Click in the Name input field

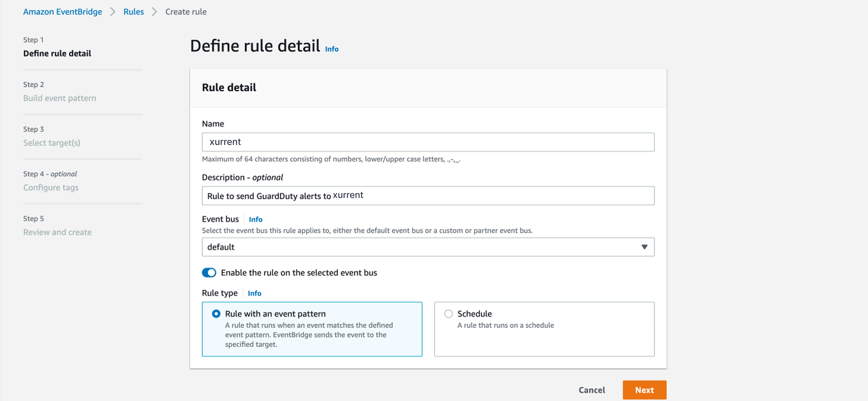pos(428,142)
